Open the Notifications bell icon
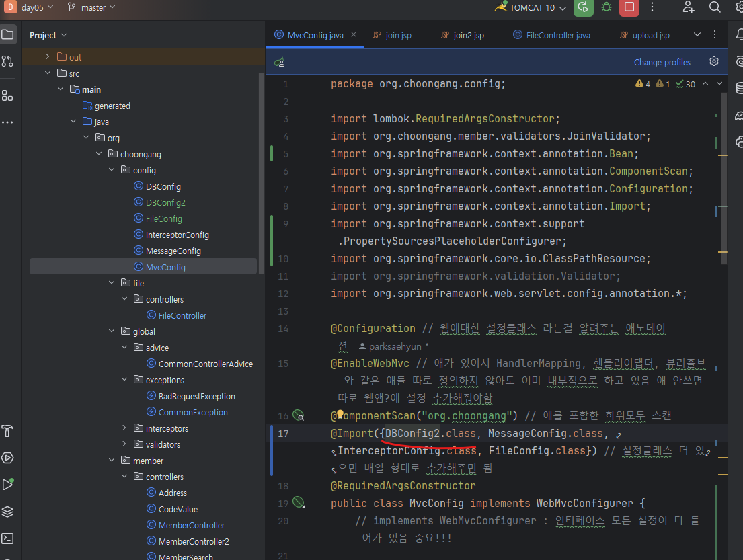This screenshot has width=743, height=560. (x=739, y=34)
